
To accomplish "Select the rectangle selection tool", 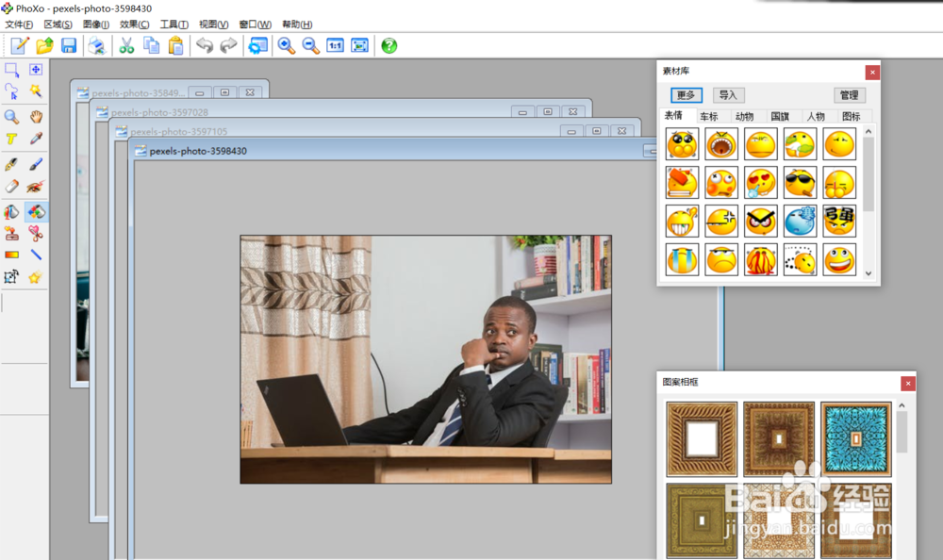I will [11, 70].
